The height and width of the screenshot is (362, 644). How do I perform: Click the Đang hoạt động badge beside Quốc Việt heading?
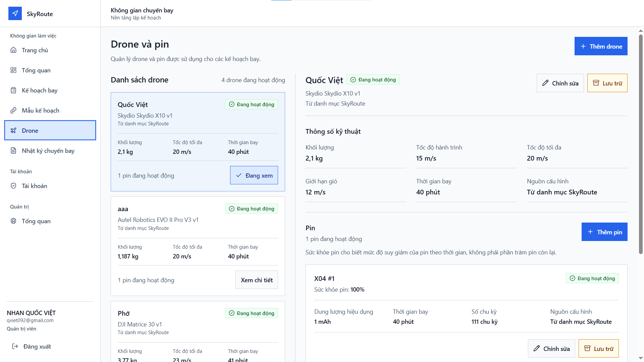click(x=373, y=79)
